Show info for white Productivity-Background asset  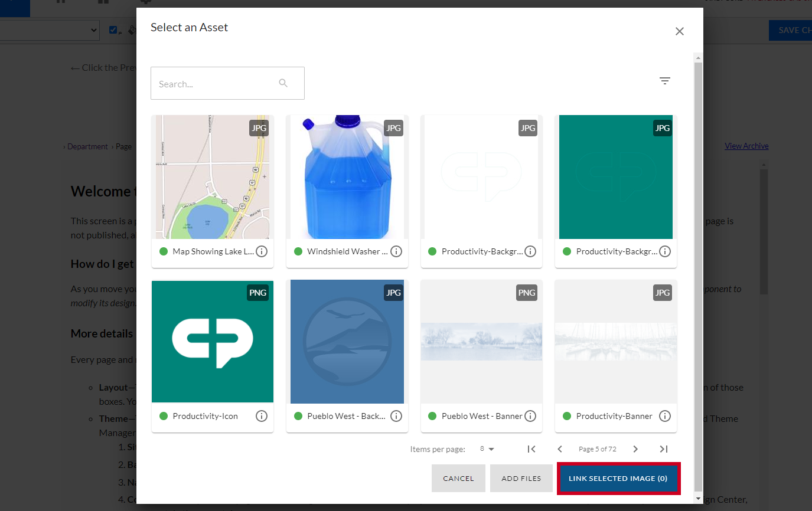tap(530, 251)
